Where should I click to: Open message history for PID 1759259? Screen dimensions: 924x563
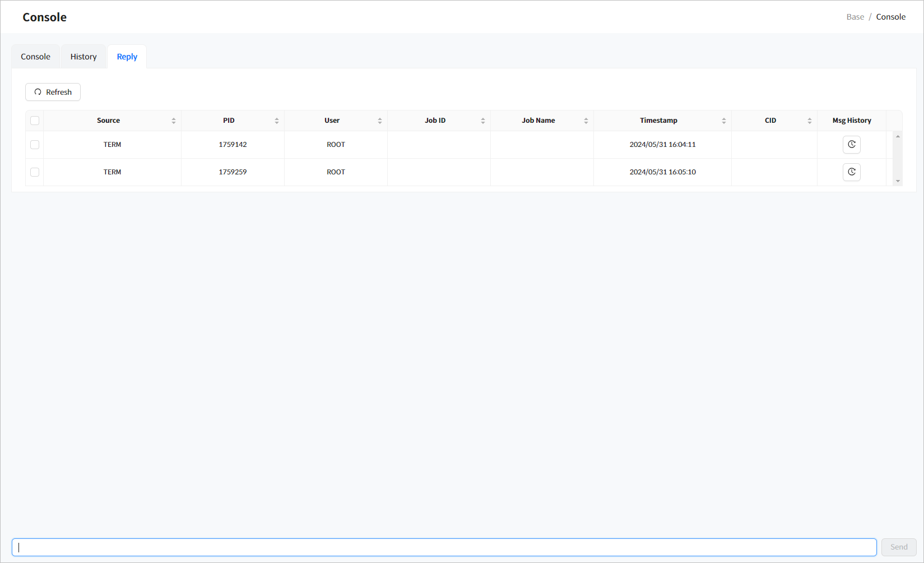(851, 172)
